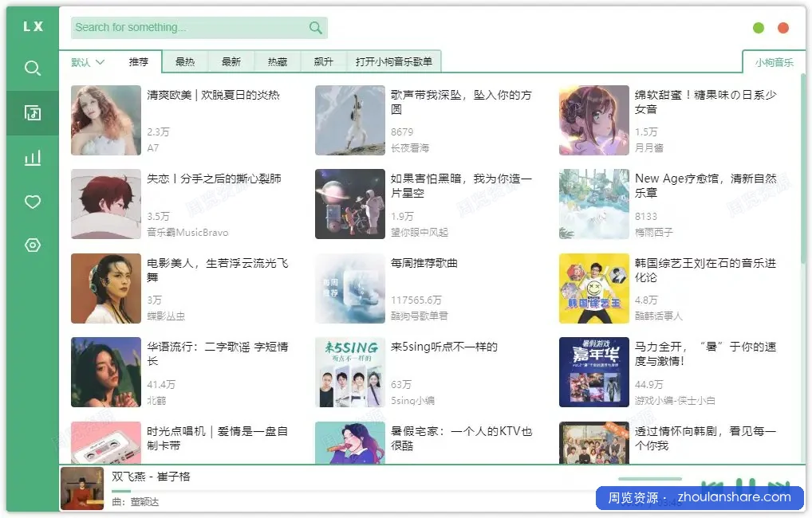Image resolution: width=812 pixels, height=518 pixels.
Task: Click title 清爽欧美｜欢脱夏日的炎热
Action: point(213,95)
